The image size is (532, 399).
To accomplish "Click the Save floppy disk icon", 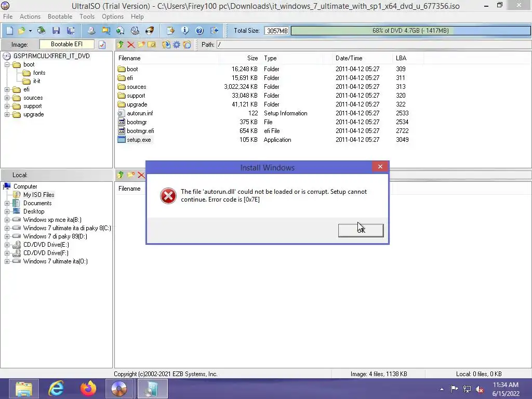I will [56, 31].
